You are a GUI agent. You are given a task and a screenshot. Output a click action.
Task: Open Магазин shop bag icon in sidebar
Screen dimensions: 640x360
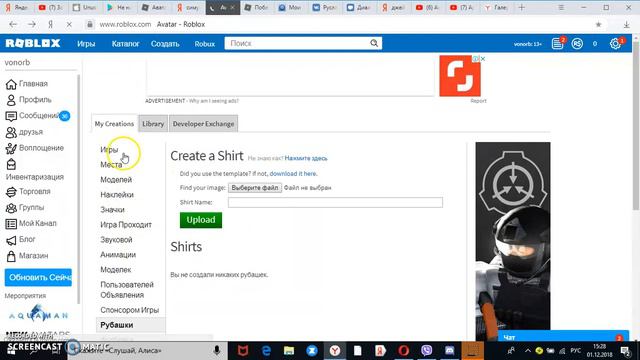[11, 256]
